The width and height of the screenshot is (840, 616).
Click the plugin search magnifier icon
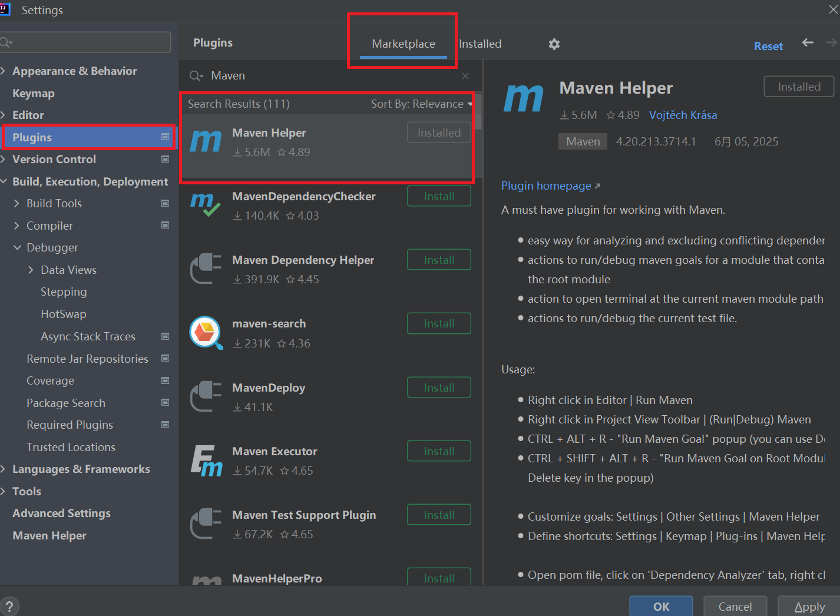[196, 76]
